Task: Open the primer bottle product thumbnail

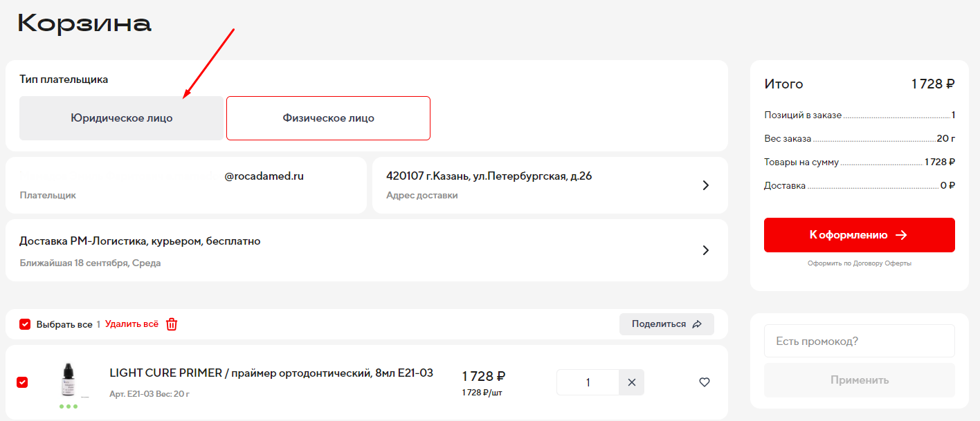Action: (x=68, y=380)
